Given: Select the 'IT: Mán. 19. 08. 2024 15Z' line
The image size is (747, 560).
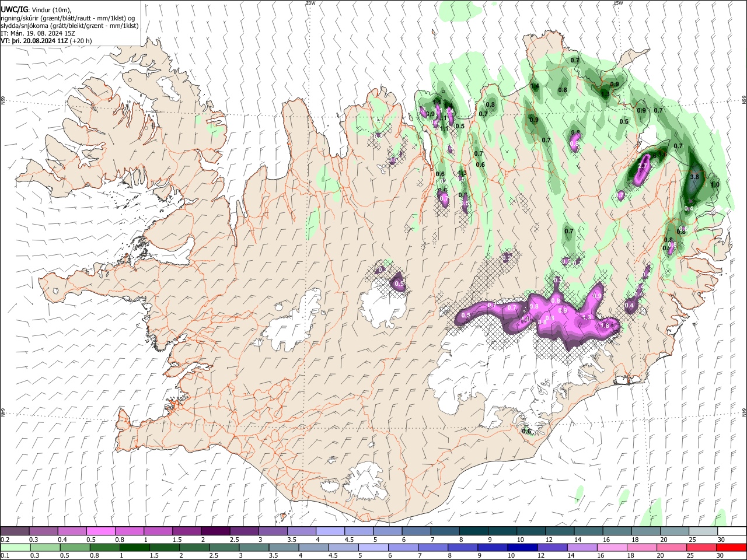Looking at the screenshot, I should pyautogui.click(x=39, y=34).
